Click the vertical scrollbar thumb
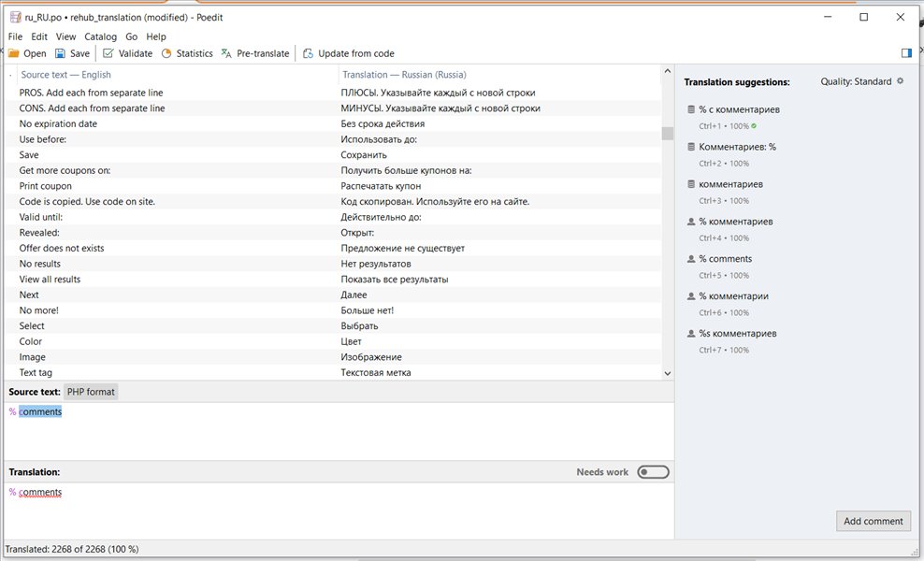924x561 pixels. [667, 133]
